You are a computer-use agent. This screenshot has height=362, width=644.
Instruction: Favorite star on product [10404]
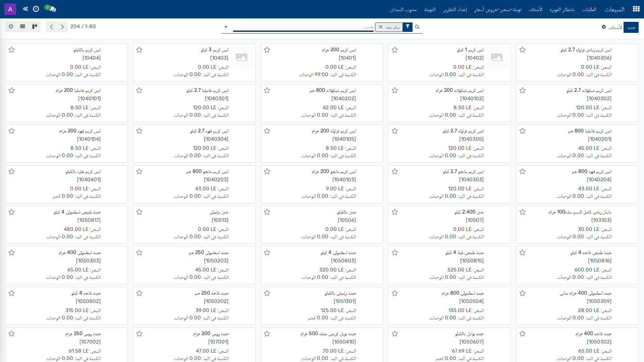click(12, 50)
